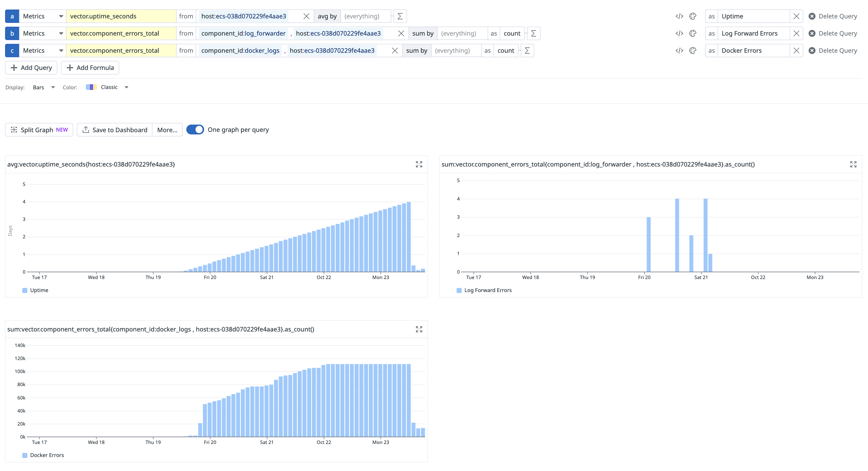Click the graph color palette icon on query c
Image resolution: width=868 pixels, height=471 pixels.
pos(693,51)
